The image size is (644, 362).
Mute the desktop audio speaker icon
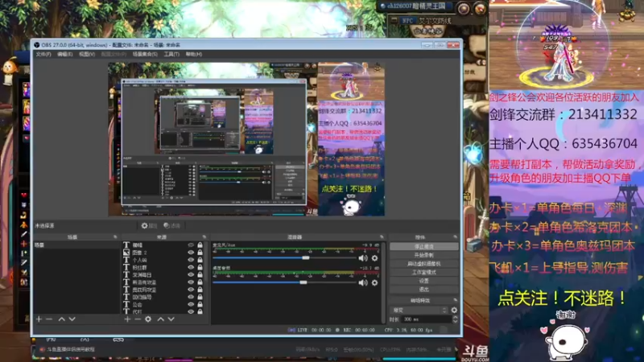[x=363, y=283]
